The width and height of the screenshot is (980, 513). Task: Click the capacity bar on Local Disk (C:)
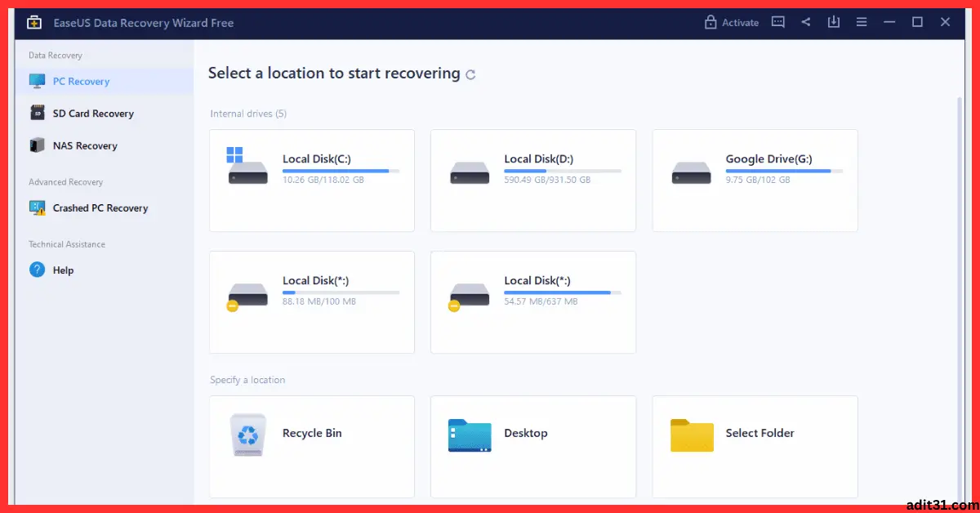(x=340, y=170)
